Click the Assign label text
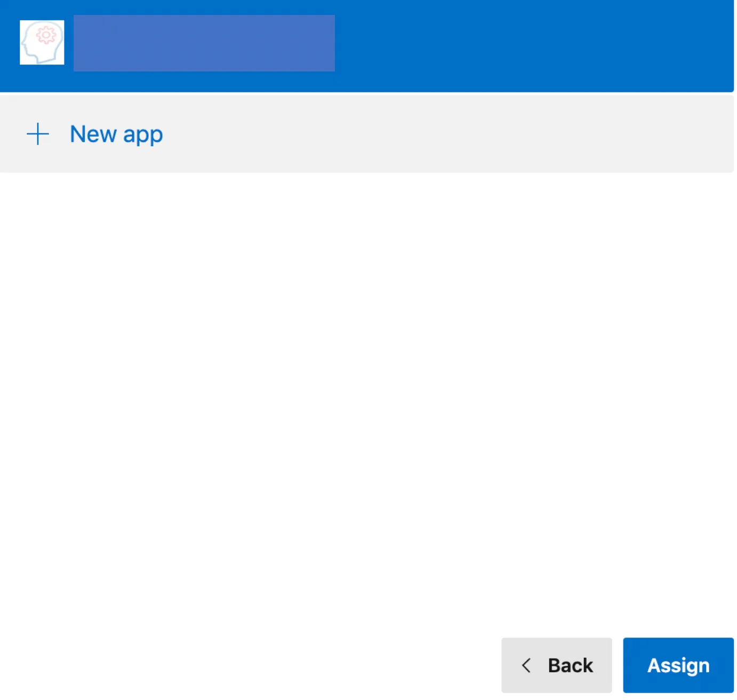Viewport: 737px width, 700px height. point(678,665)
